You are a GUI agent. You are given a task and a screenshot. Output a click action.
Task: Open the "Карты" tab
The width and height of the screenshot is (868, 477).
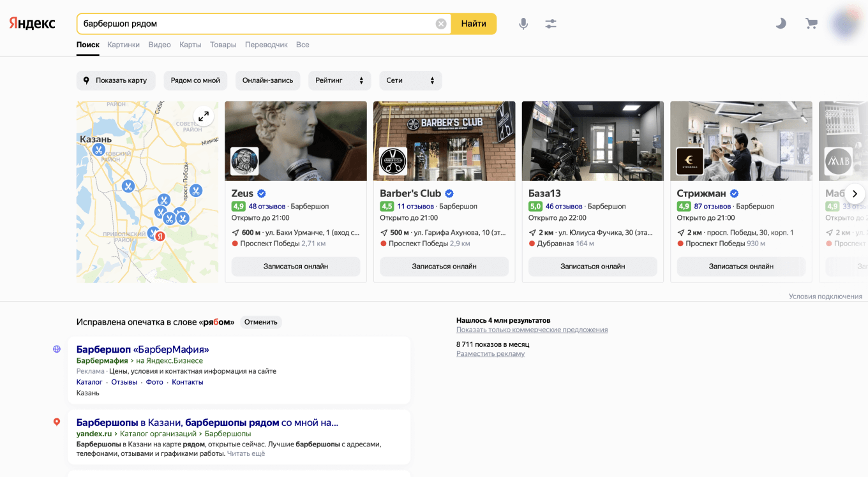[x=190, y=45]
